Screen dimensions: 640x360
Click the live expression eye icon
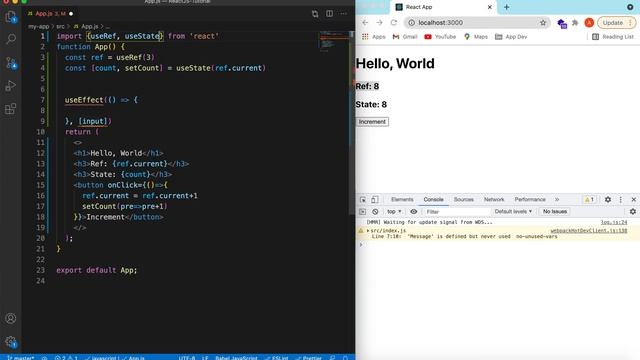[413, 211]
